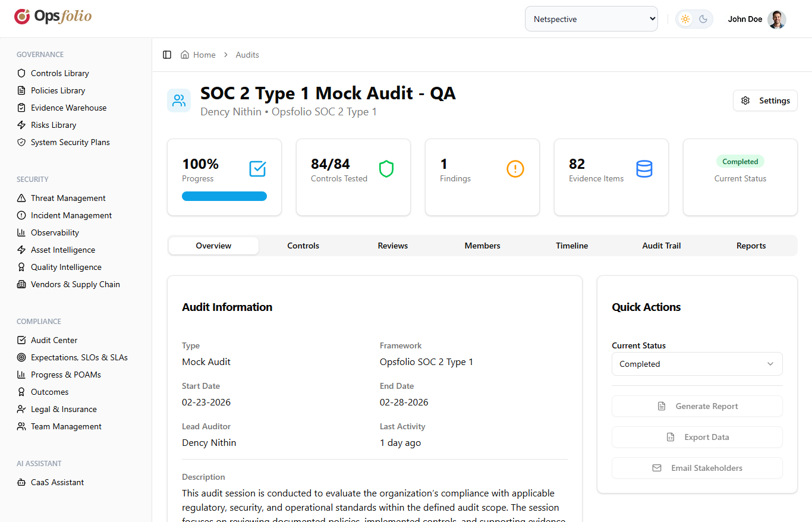Screen dimensions: 812x522
Task: Click the Settings button
Action: (765, 100)
